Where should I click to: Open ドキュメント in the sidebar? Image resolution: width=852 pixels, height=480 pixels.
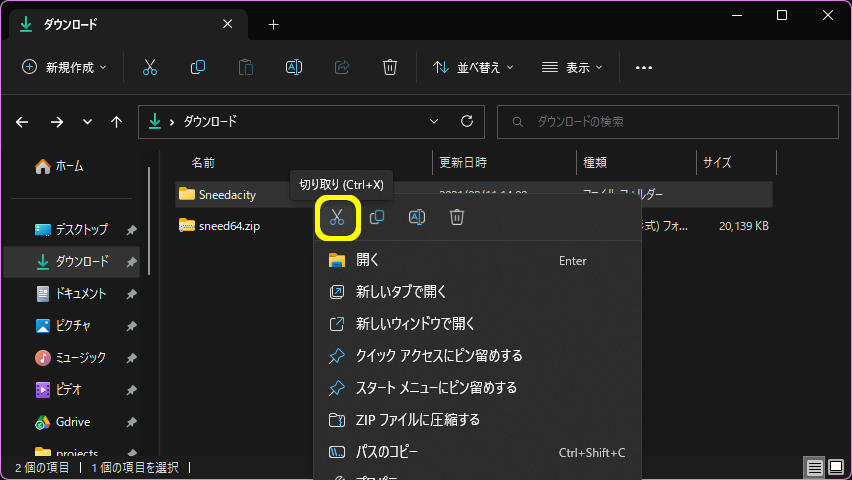pos(71,294)
